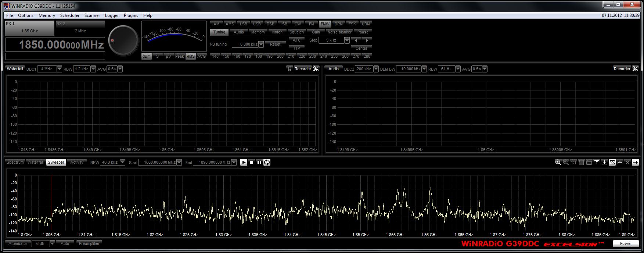Open DDC1 AVG 0.5 s dropdown
This screenshot has width=644, height=253.
(120, 69)
